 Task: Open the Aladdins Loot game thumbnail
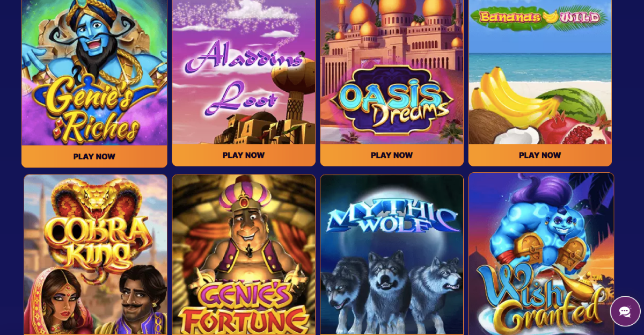244,72
